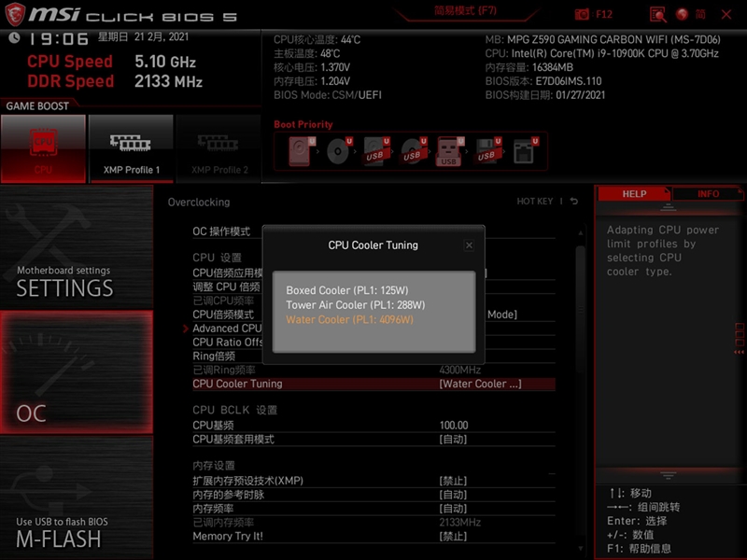Select the USB key boot device icon

coord(450,151)
